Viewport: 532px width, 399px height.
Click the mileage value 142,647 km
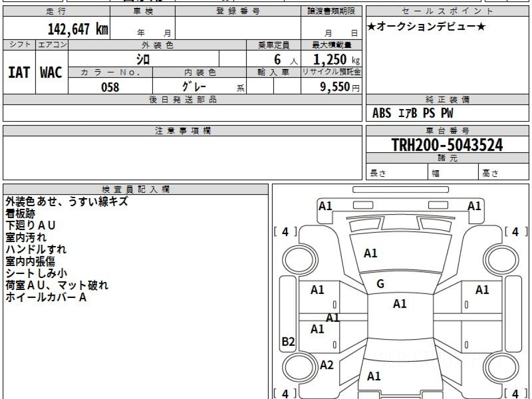click(78, 29)
